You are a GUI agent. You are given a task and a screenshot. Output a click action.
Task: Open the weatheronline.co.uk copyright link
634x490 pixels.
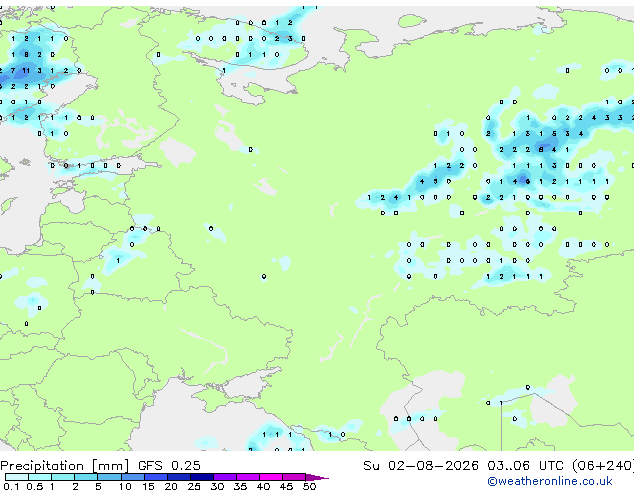coord(550,481)
